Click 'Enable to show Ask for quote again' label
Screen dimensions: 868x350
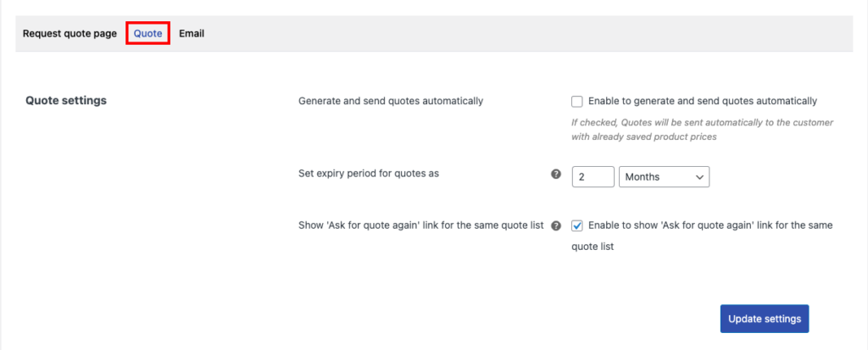(710, 225)
